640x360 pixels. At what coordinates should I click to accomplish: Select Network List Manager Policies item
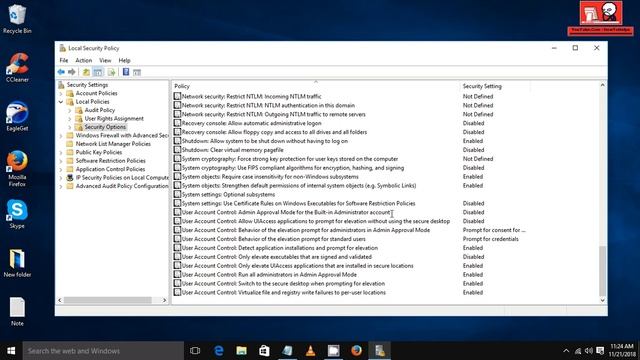pos(113,144)
